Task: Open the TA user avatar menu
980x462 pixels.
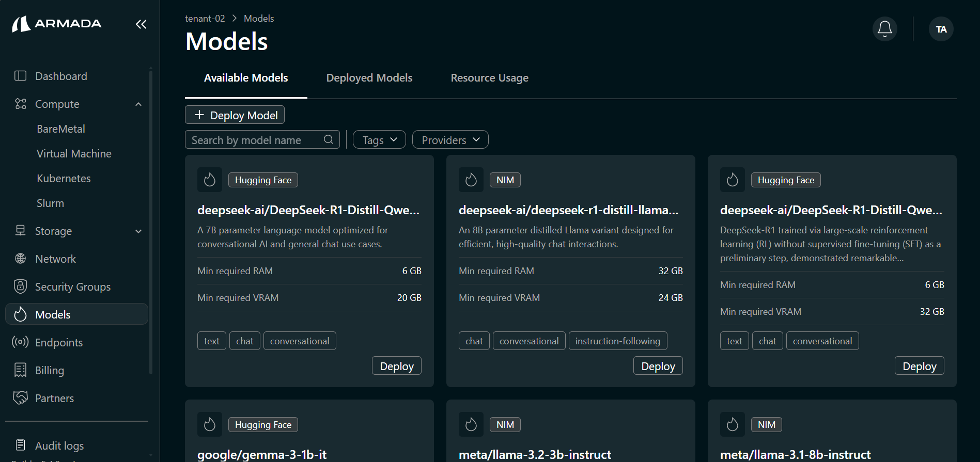Action: point(941,29)
